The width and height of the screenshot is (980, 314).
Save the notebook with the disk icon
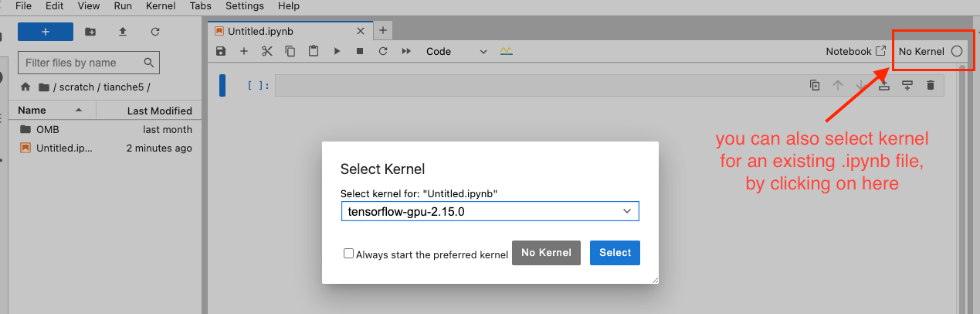point(221,51)
